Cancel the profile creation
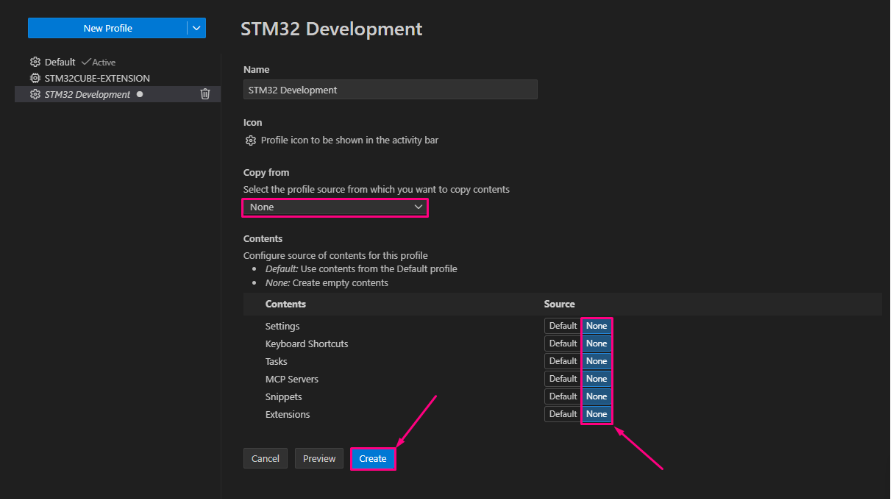 [265, 459]
